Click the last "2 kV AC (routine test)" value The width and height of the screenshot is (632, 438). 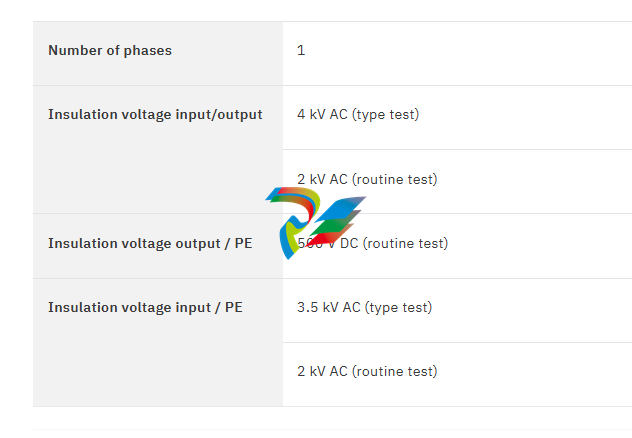tap(367, 372)
